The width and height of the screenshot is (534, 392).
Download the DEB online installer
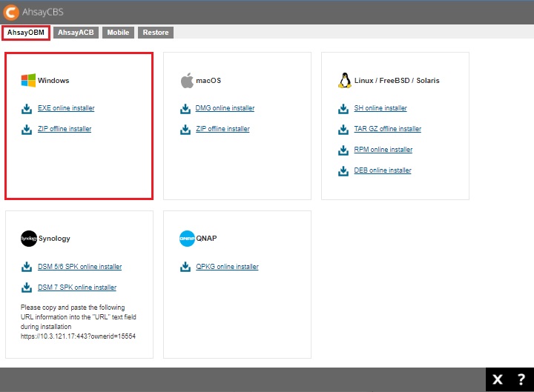pos(382,170)
